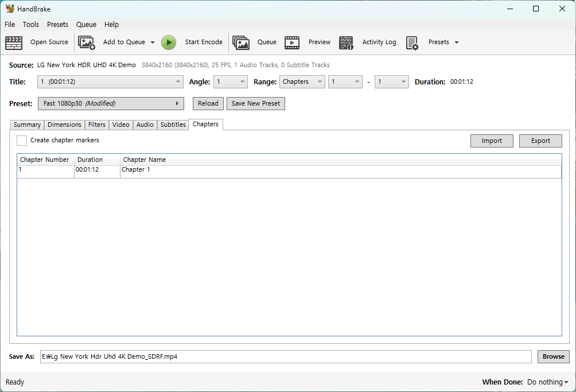Image resolution: width=576 pixels, height=392 pixels.
Task: Open the Tools menu
Action: pyautogui.click(x=31, y=24)
